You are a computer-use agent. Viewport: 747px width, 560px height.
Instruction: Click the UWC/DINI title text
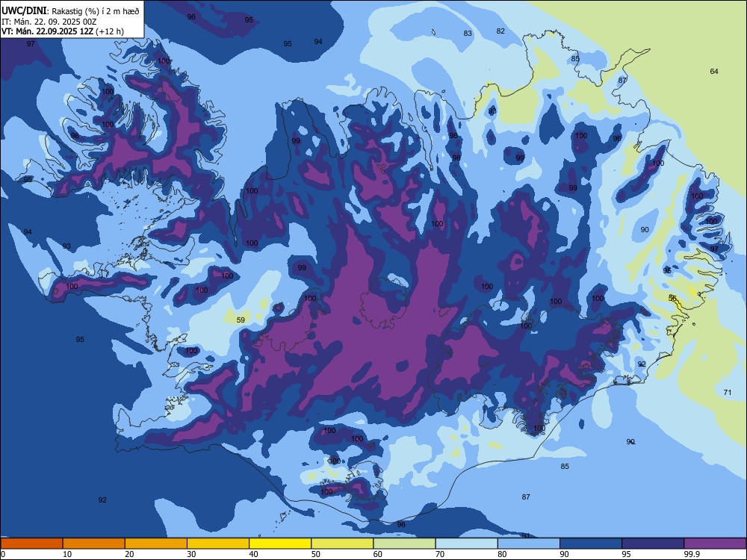24,10
